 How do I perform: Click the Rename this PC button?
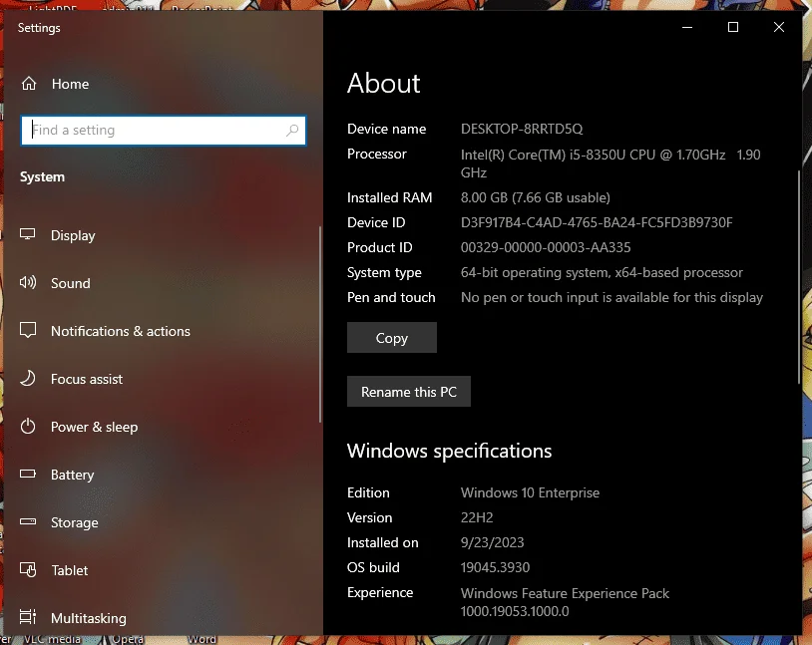click(409, 392)
